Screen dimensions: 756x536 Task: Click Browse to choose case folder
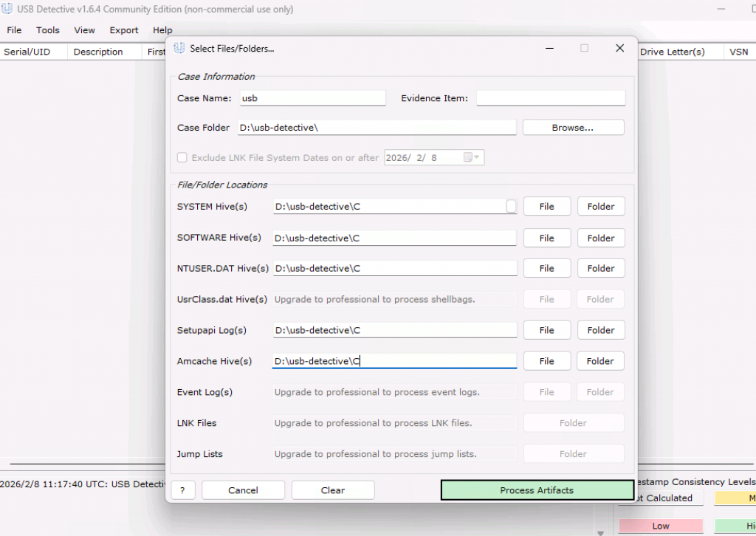tap(573, 128)
